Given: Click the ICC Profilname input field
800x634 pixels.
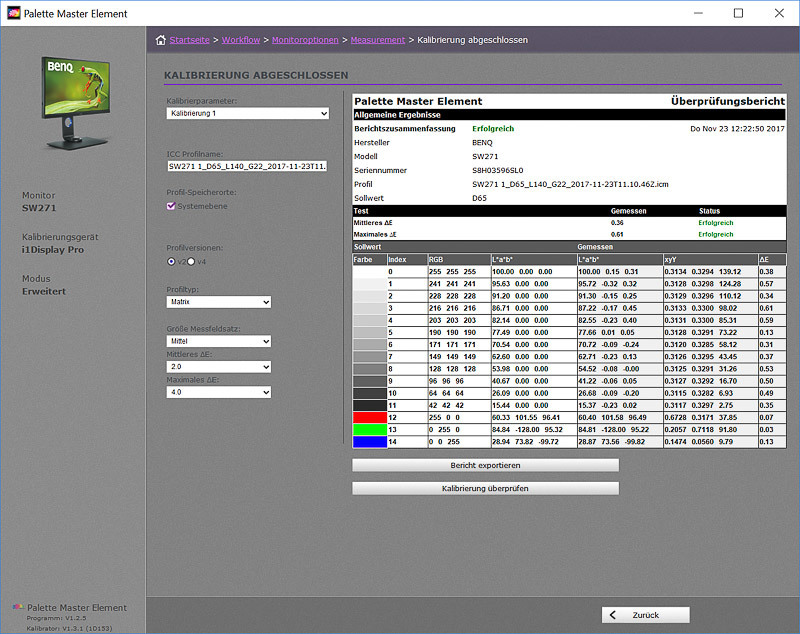Looking at the screenshot, I should [x=247, y=166].
